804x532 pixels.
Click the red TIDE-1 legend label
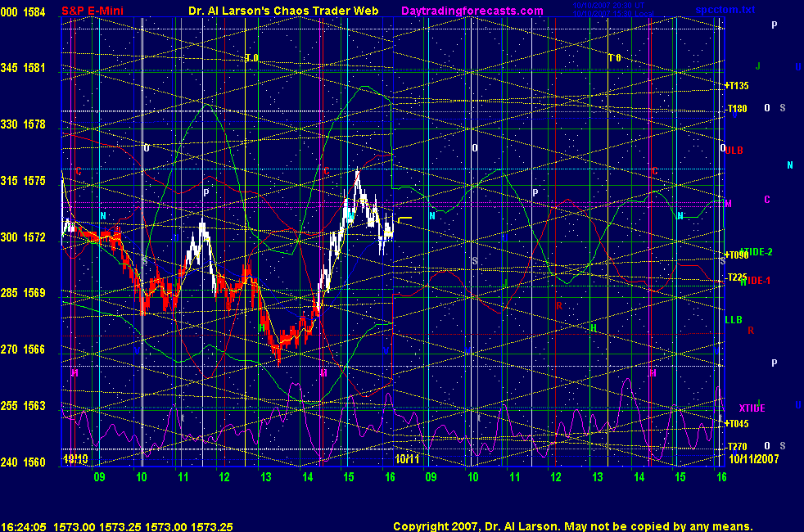click(x=757, y=281)
